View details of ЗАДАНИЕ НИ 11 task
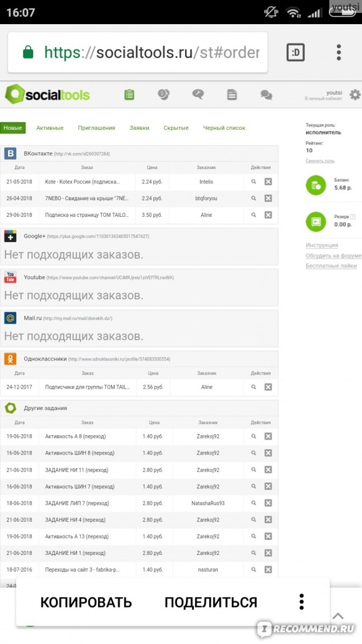The width and height of the screenshot is (362, 644). (254, 470)
